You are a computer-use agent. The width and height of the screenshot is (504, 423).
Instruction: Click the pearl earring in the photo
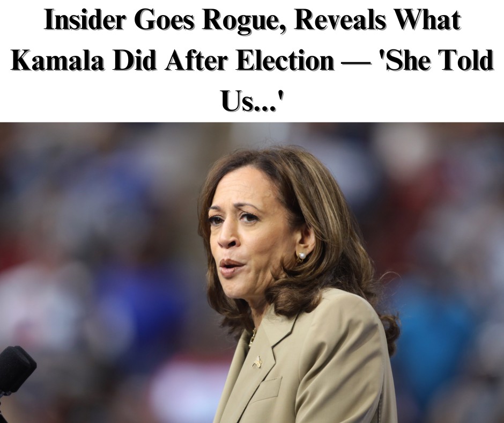point(302,256)
